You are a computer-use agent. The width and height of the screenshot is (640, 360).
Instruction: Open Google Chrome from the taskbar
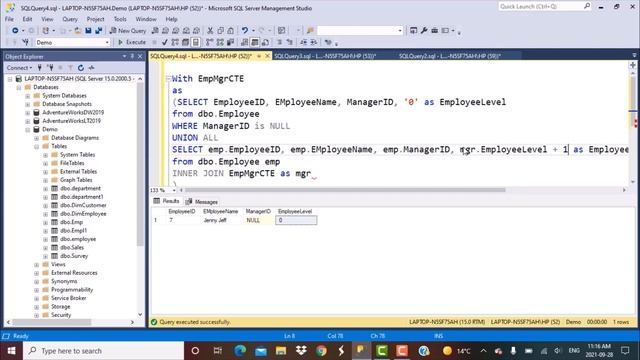[321, 351]
